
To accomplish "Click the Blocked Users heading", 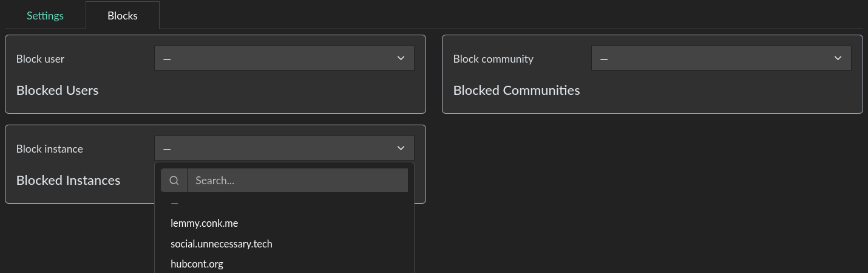I will point(57,91).
